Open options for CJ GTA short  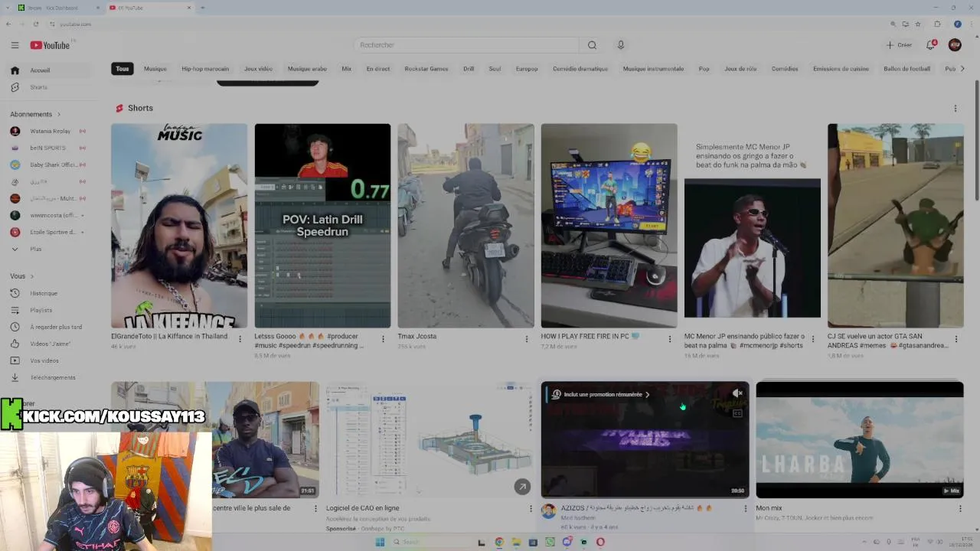pos(955,339)
